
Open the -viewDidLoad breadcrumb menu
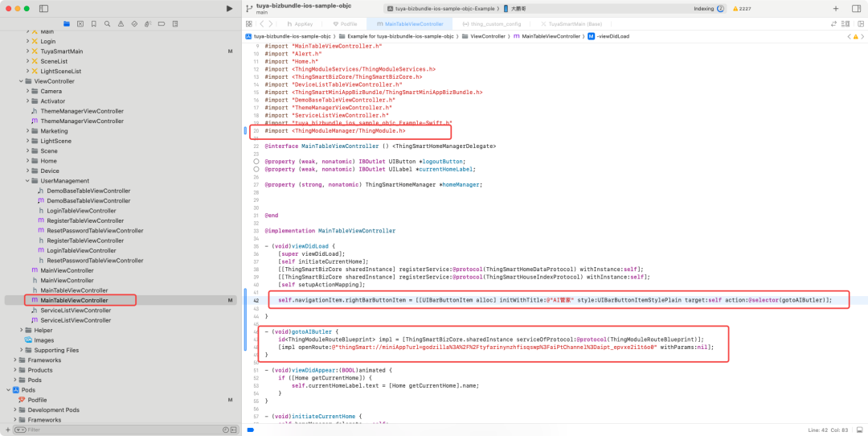click(608, 36)
